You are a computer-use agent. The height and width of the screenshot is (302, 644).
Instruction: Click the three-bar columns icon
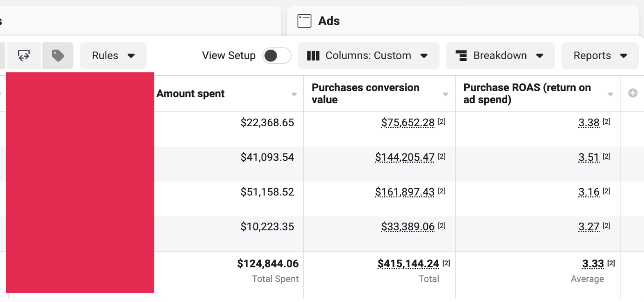click(x=313, y=56)
